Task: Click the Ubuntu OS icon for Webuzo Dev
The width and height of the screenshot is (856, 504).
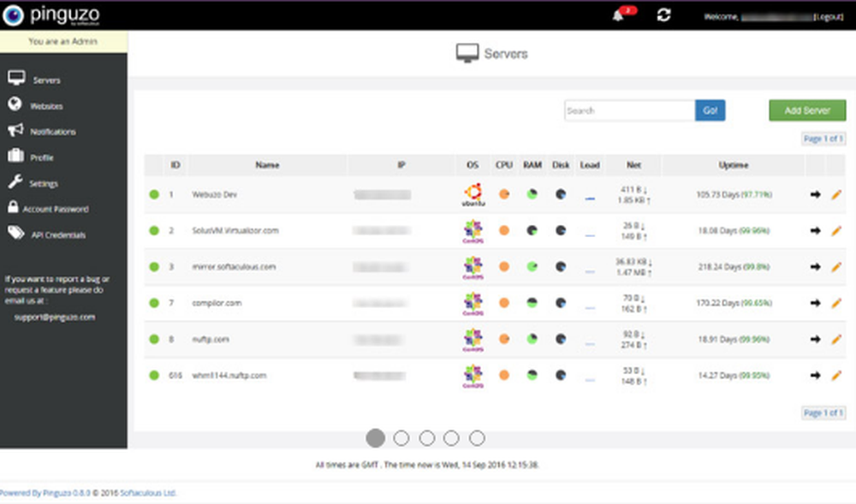Action: 472,191
